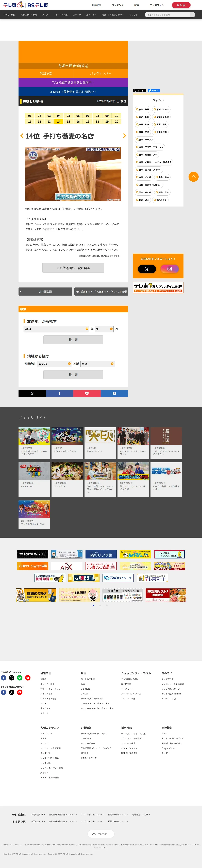Click the 孤独のグルメ goods banner

point(36,595)
